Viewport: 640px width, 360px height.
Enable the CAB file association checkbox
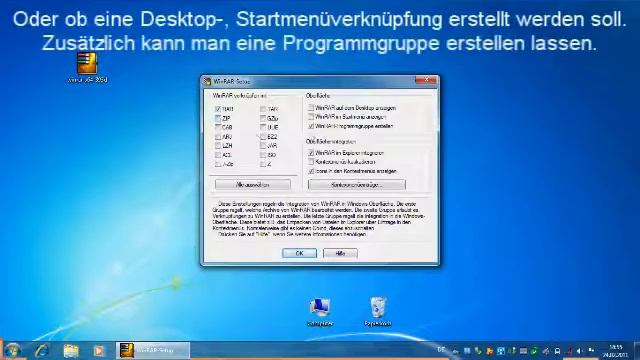point(218,127)
